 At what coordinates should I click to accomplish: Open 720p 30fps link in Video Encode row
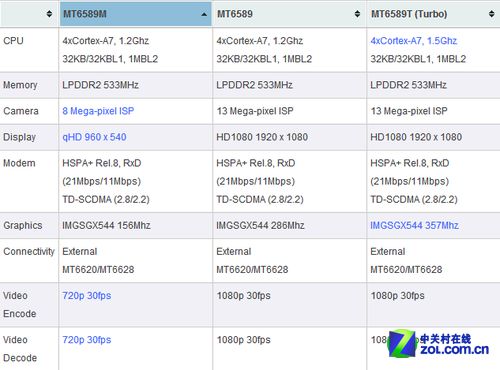(87, 296)
